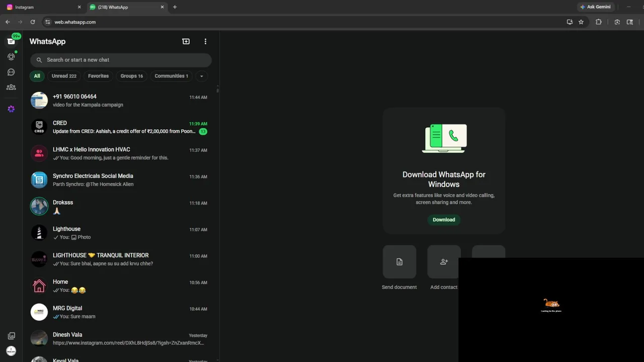Reload the web.whatsapp.com page
The image size is (644, 362).
click(x=33, y=22)
